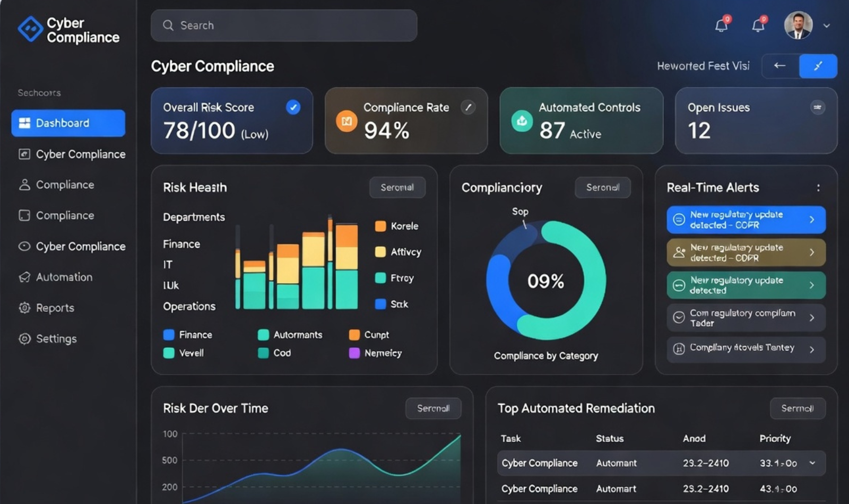Toggle the Overall Risk Score checkmark
The height and width of the screenshot is (504, 849).
point(293,107)
